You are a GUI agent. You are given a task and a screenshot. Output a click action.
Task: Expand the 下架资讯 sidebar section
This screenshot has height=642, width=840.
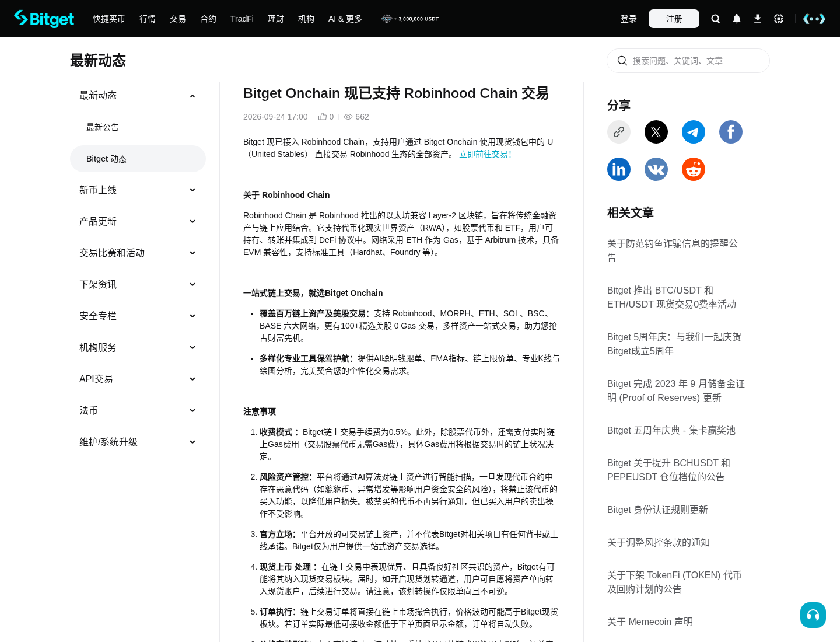pos(138,285)
